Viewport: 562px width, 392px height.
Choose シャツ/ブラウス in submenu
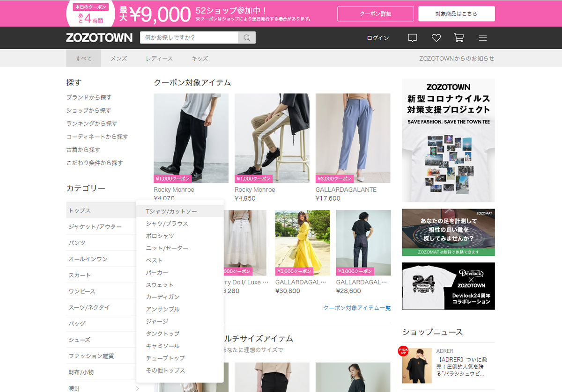click(x=180, y=224)
